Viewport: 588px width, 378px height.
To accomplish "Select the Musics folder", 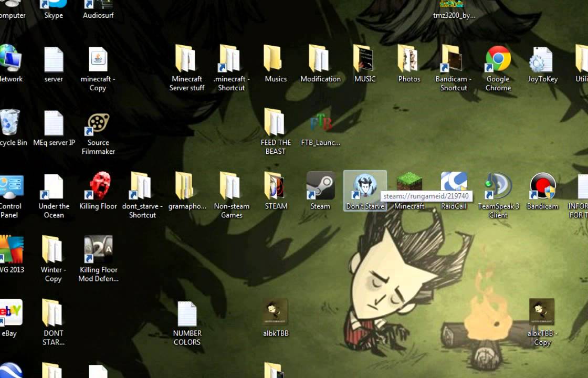I will tap(276, 64).
